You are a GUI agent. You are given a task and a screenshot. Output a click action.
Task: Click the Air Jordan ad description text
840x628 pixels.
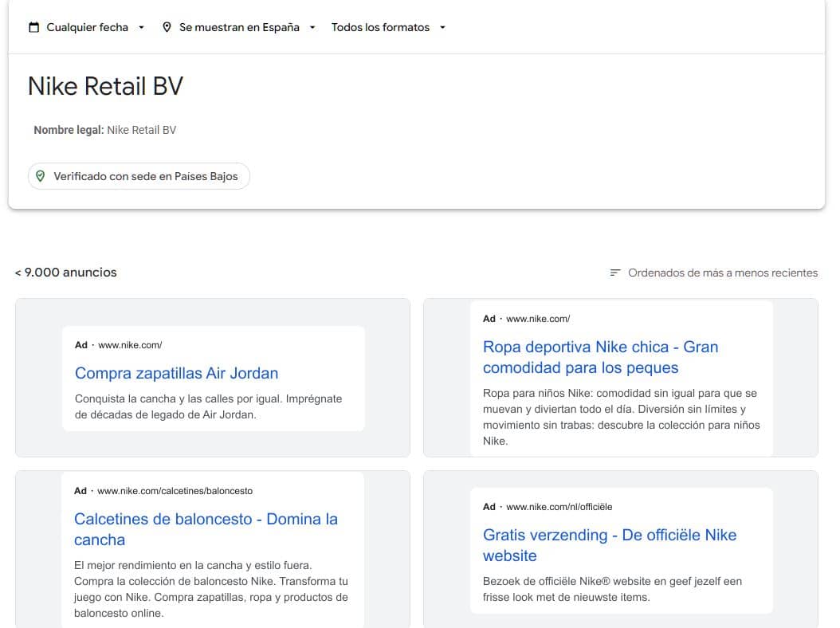208,406
